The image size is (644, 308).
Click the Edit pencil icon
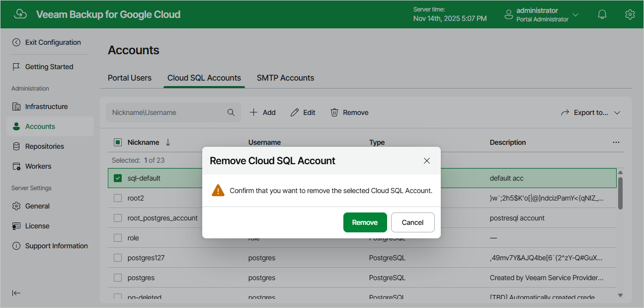(295, 112)
